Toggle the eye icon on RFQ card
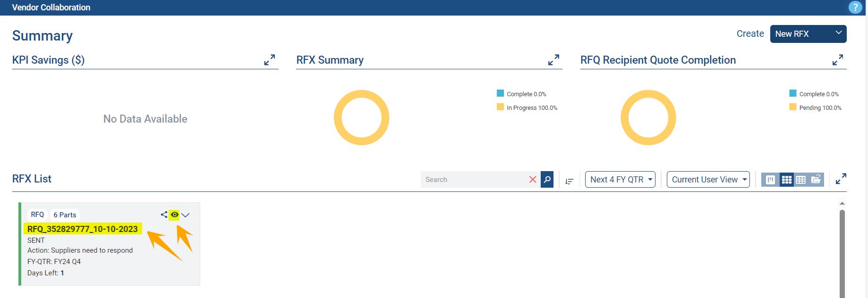This screenshot has height=298, width=868. pyautogui.click(x=175, y=215)
